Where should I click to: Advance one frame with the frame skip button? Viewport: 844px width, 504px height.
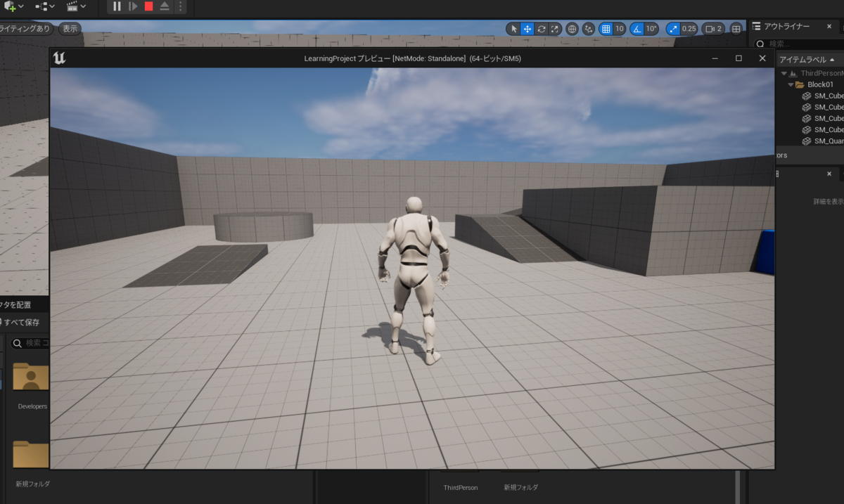pyautogui.click(x=133, y=6)
